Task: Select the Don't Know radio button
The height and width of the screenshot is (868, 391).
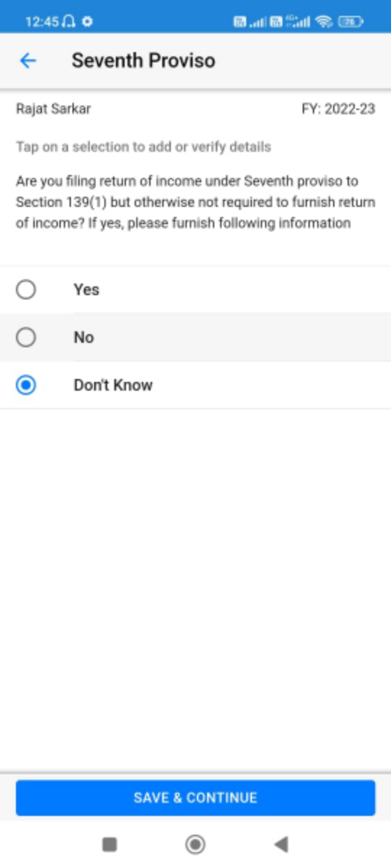Action: point(26,386)
